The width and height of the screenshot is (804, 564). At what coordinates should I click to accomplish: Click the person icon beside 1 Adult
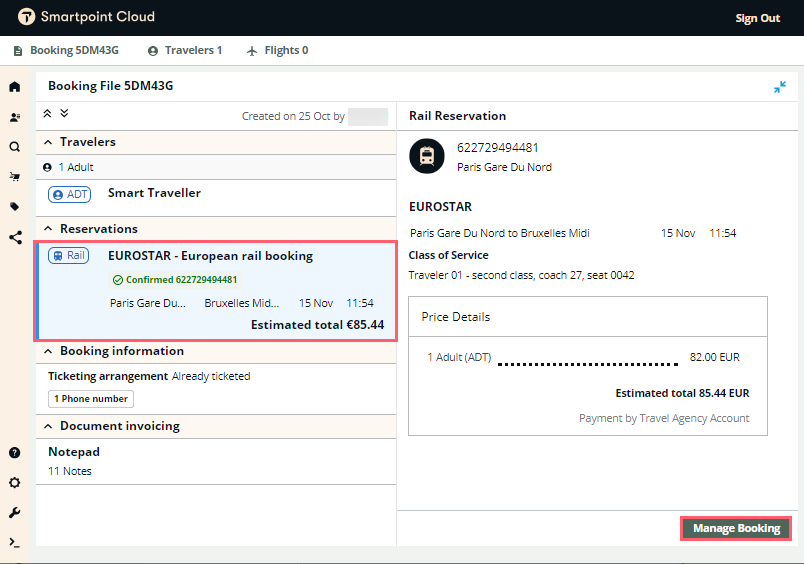[47, 167]
